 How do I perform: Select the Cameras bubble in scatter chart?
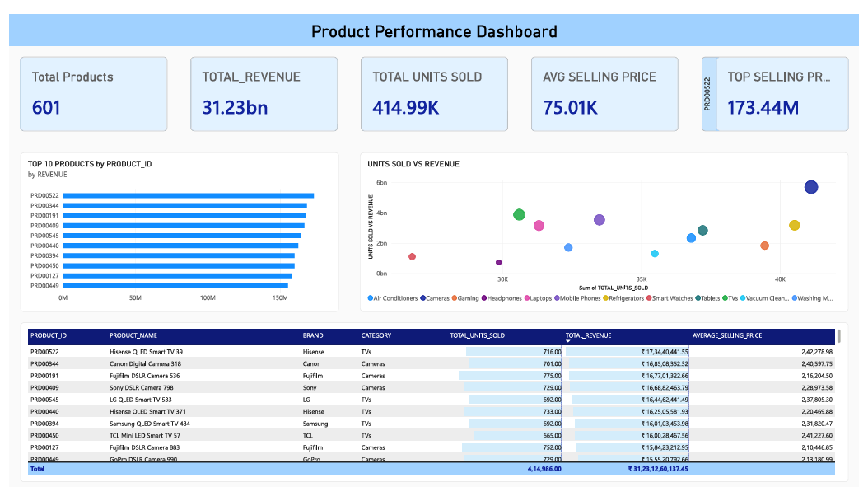point(811,187)
